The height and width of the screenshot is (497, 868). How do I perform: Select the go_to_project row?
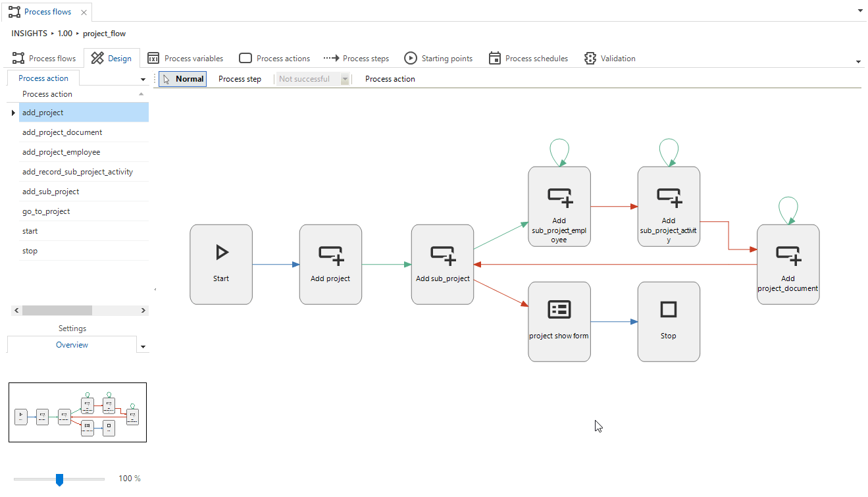click(84, 211)
